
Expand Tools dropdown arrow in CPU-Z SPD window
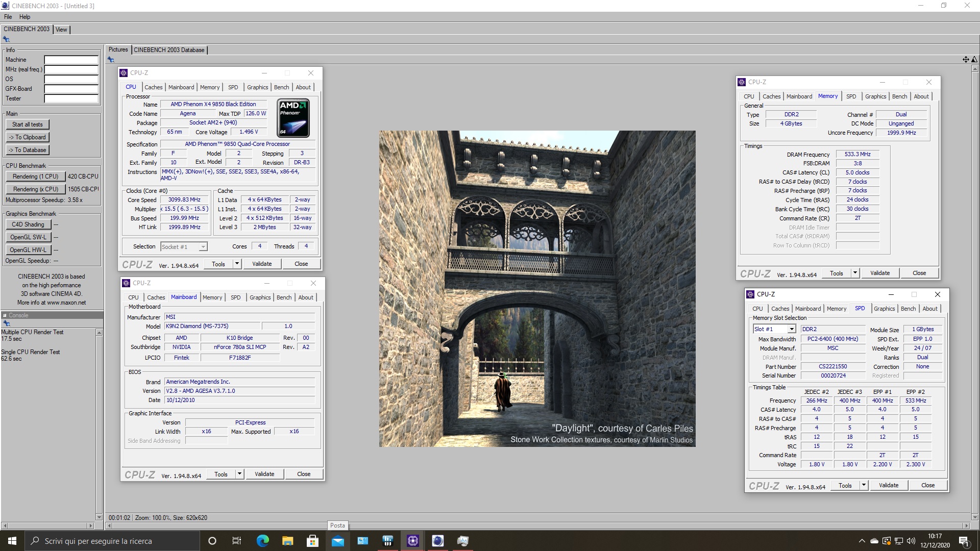pyautogui.click(x=864, y=485)
